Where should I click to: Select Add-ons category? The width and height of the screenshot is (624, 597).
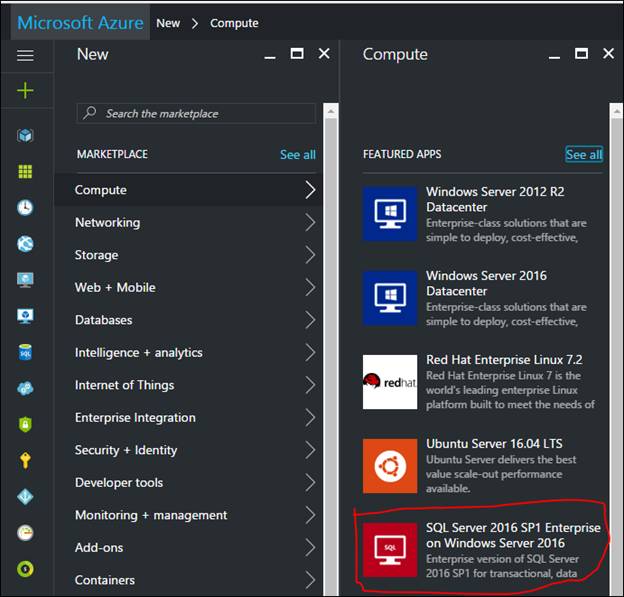(x=189, y=548)
